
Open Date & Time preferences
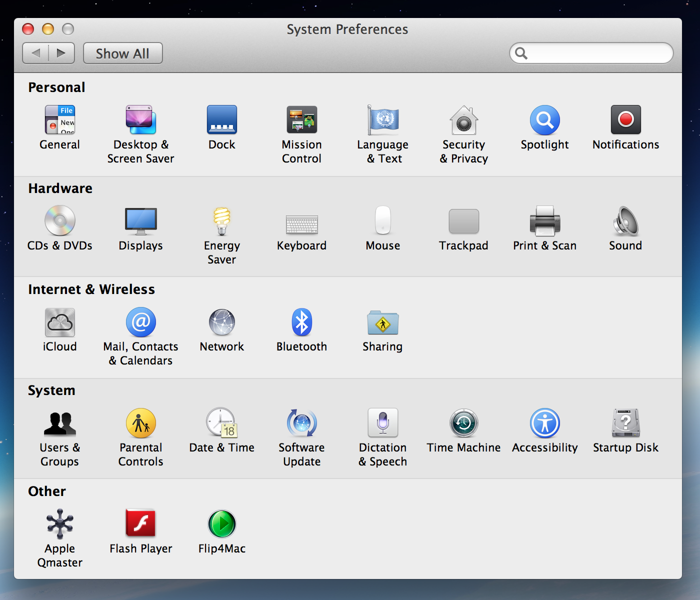[222, 423]
